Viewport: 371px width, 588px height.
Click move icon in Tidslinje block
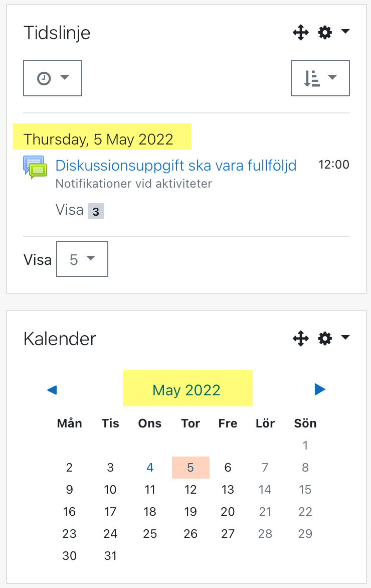[300, 33]
